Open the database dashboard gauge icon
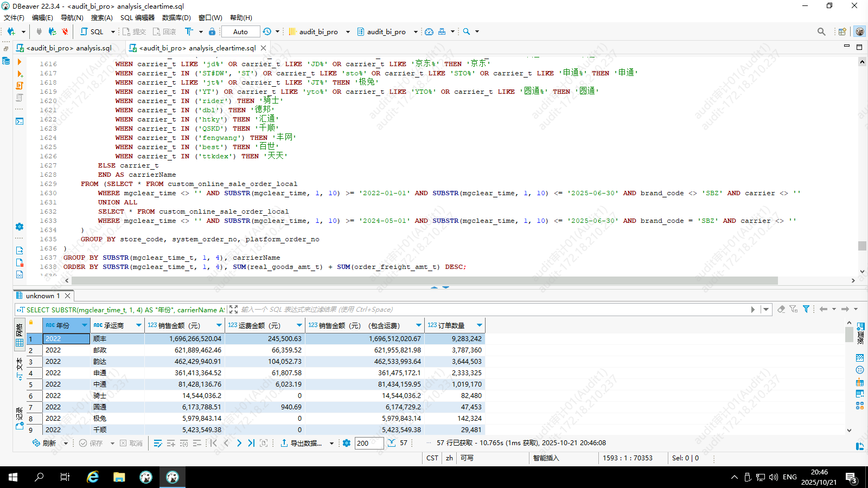The width and height of the screenshot is (868, 488). pyautogui.click(x=429, y=31)
